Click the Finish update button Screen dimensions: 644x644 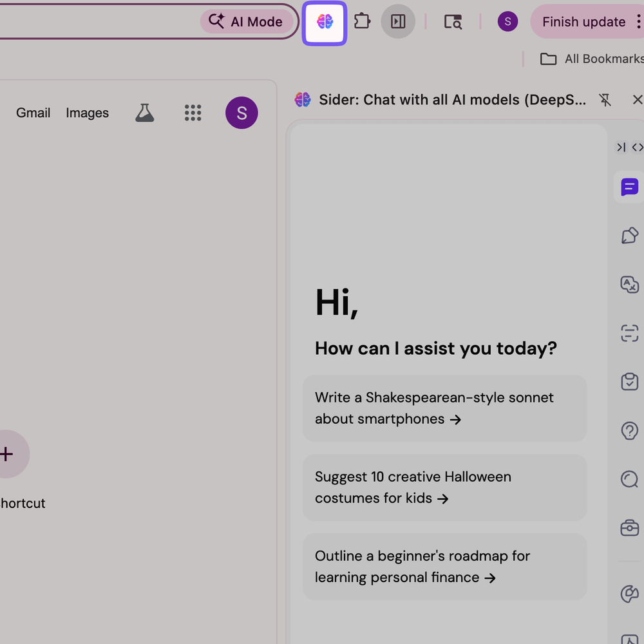(x=583, y=22)
